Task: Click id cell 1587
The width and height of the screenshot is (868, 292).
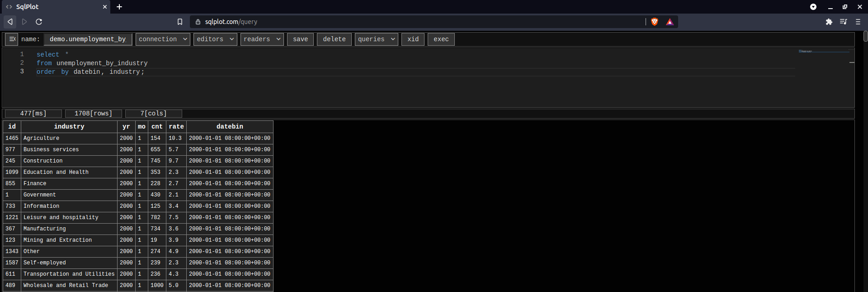Action: pyautogui.click(x=12, y=263)
